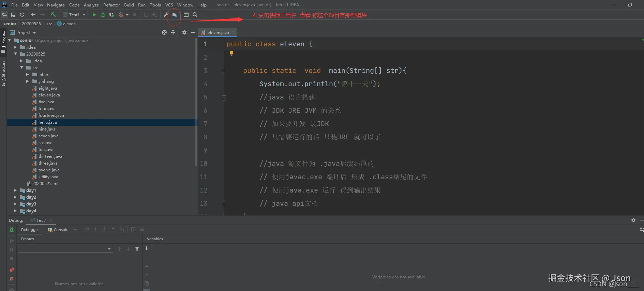Open Project Structure folder icon
Screen dimensions: 644x291
[175, 15]
